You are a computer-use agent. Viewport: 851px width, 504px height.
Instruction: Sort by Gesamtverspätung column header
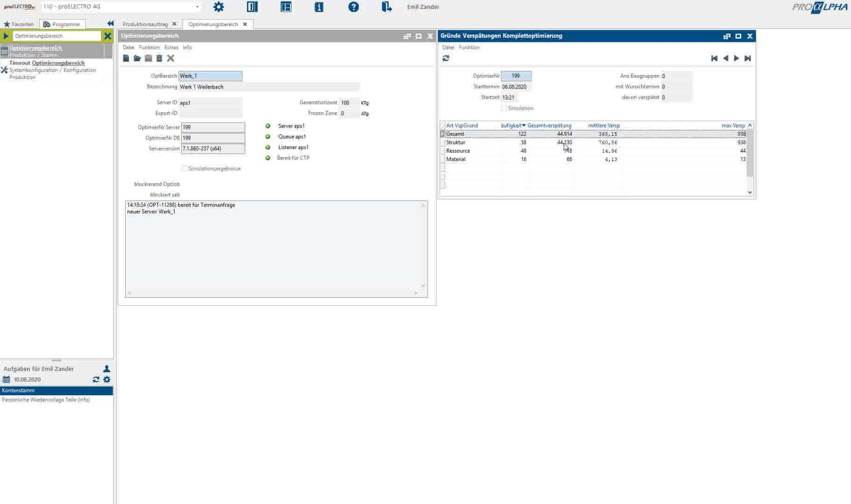(x=550, y=126)
